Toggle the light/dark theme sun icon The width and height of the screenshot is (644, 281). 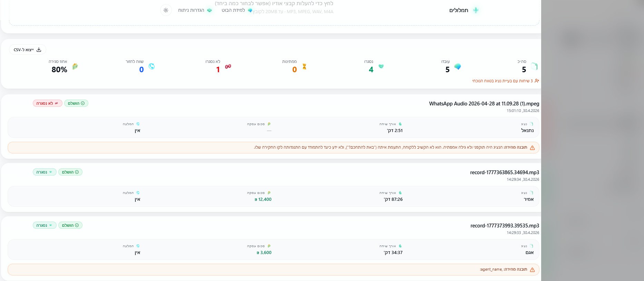[166, 10]
